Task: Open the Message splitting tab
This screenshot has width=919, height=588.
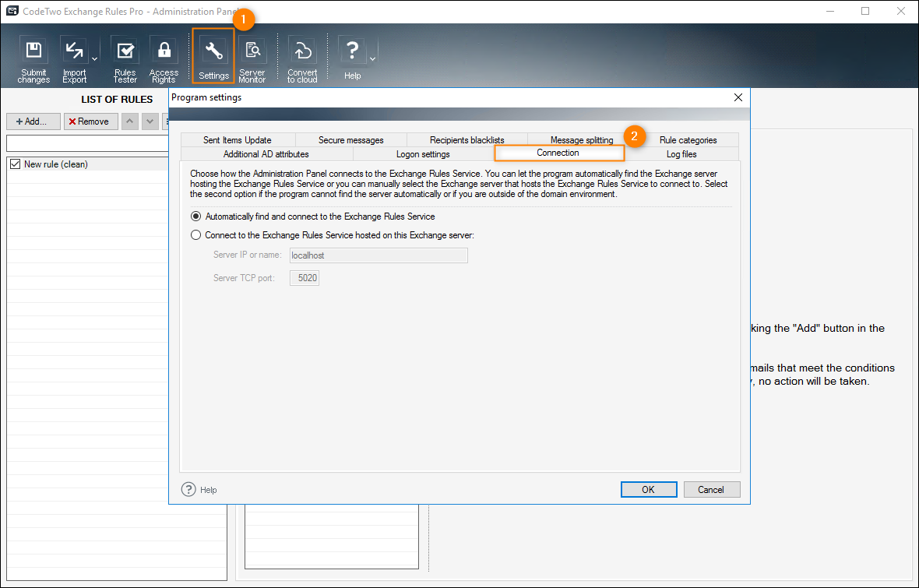Action: 582,140
